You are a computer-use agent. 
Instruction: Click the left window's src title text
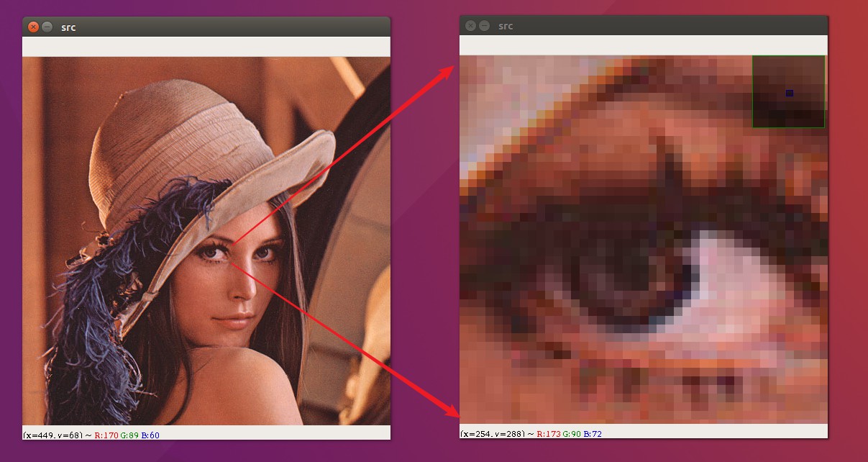click(68, 27)
